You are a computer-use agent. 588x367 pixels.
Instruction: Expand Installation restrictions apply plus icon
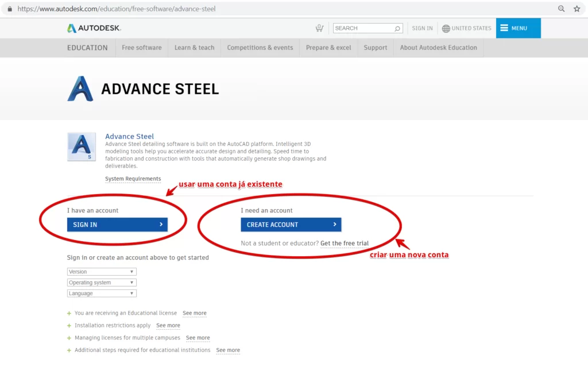(69, 326)
